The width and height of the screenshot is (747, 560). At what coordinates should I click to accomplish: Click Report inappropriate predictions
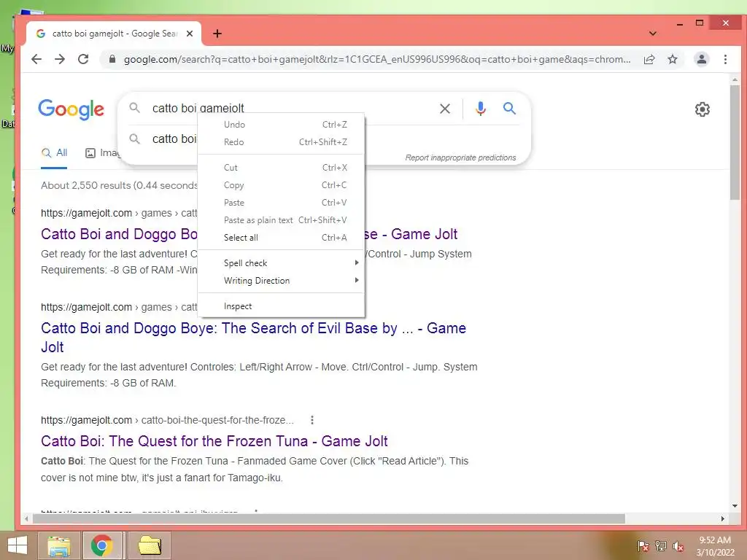pos(460,157)
